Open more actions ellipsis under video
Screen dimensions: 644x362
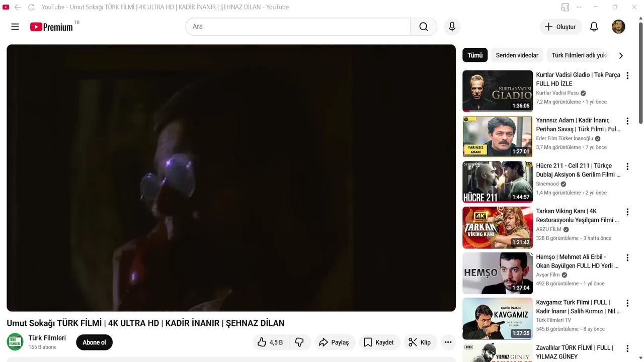click(x=448, y=342)
